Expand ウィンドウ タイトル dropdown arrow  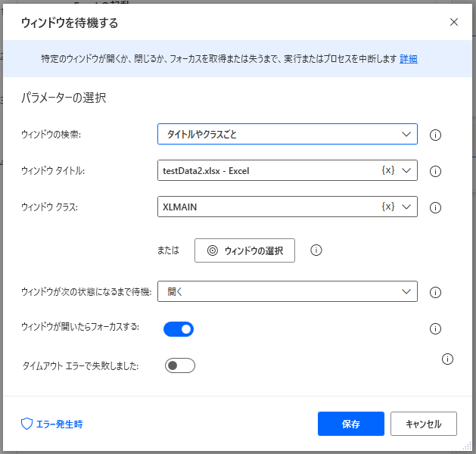407,171
